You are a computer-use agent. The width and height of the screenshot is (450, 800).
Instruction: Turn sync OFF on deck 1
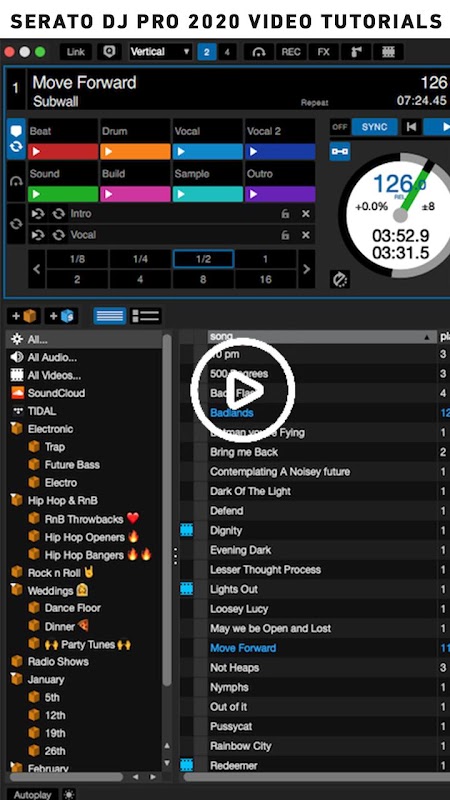click(339, 127)
